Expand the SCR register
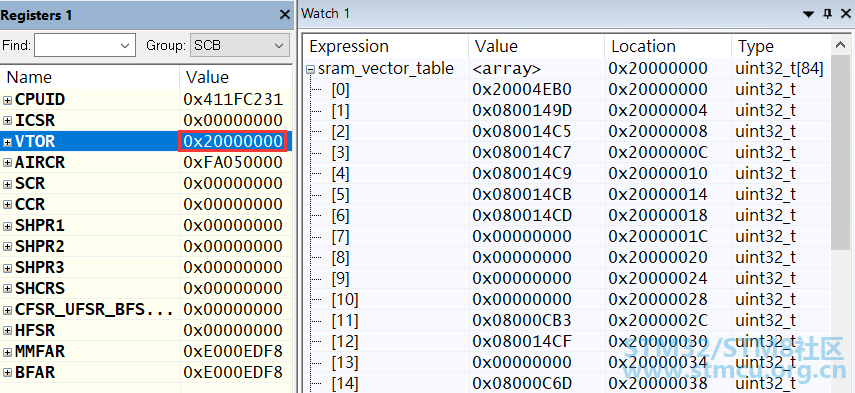Screen dimensions: 855x393 [8, 184]
